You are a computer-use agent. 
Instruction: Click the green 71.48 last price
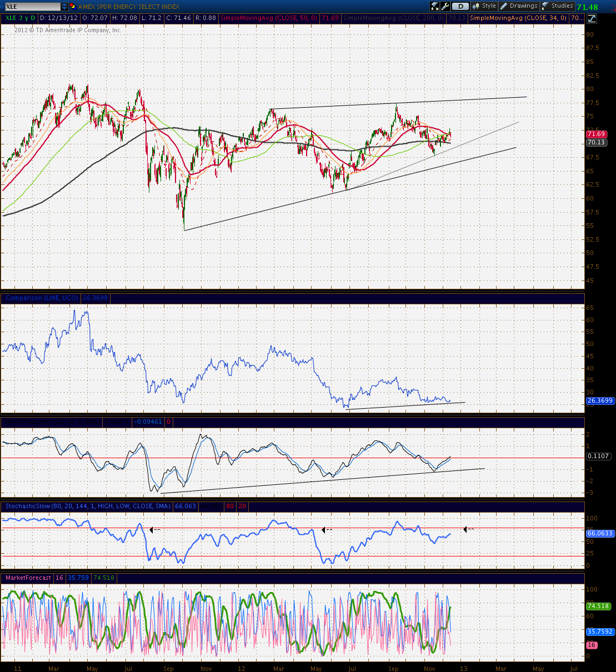click(587, 7)
